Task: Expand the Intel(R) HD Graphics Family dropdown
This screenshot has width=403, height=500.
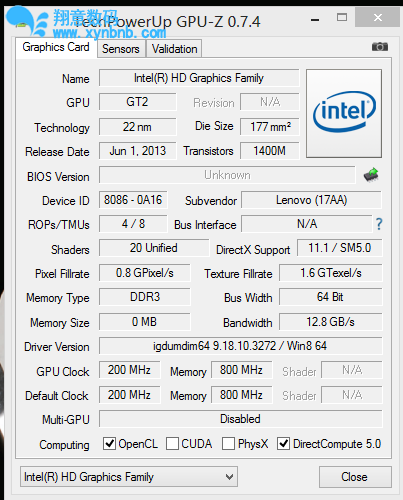Action: (x=129, y=477)
